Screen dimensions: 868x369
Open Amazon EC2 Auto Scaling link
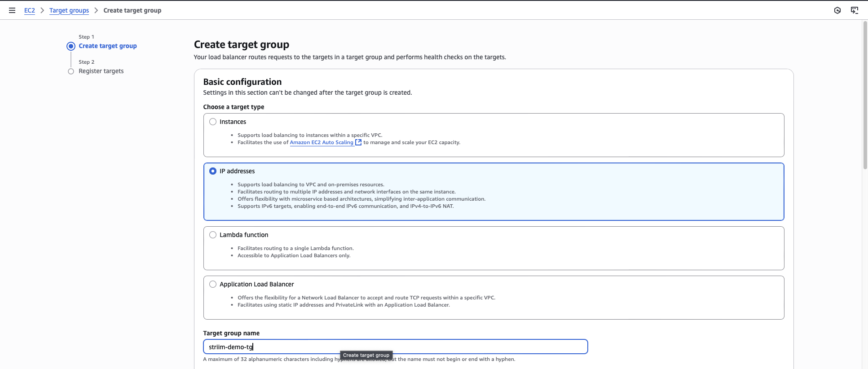coord(322,142)
